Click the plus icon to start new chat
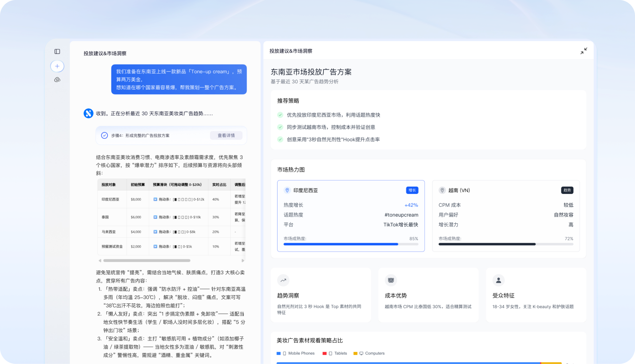The width and height of the screenshot is (635, 364). tap(57, 66)
